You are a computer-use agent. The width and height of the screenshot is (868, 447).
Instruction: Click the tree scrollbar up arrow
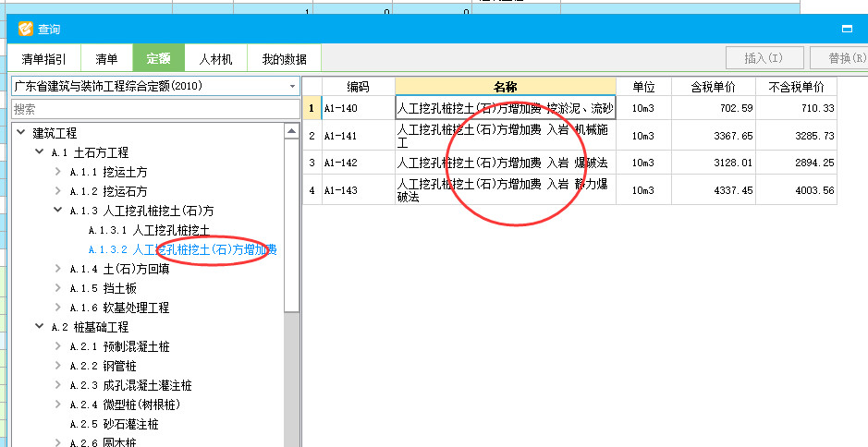pos(292,130)
